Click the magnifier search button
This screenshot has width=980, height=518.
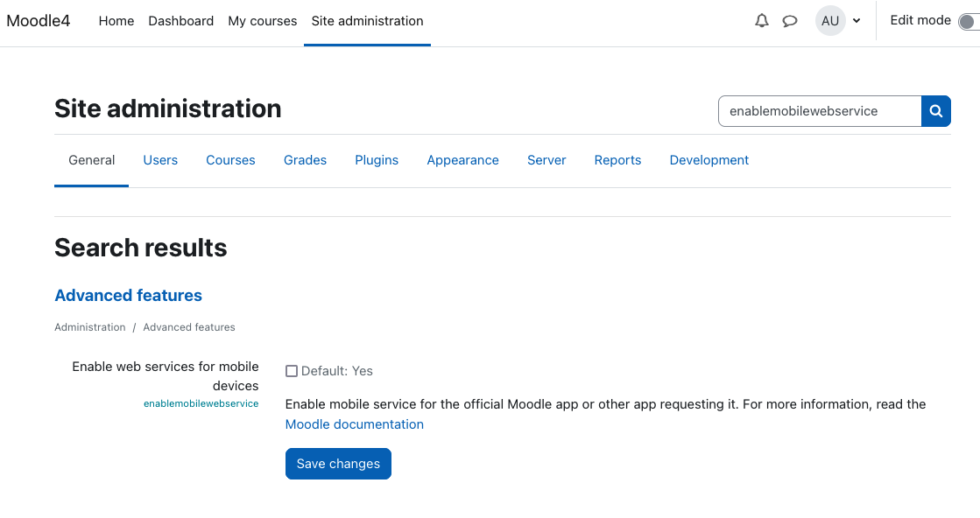[935, 111]
